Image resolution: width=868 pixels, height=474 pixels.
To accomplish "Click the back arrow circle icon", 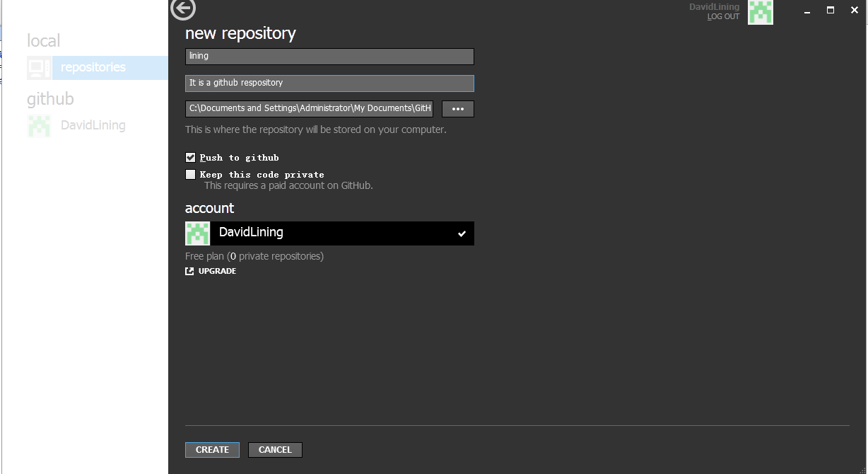I will click(183, 9).
